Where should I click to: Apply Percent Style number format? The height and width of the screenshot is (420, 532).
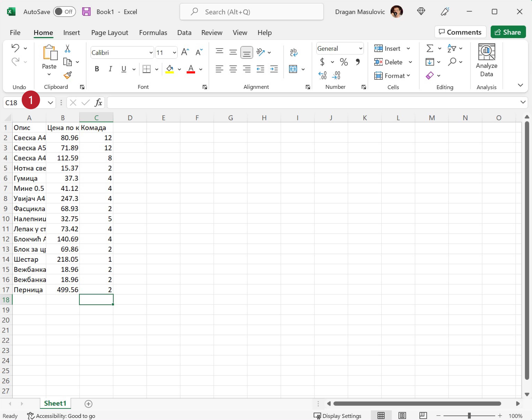coord(344,62)
